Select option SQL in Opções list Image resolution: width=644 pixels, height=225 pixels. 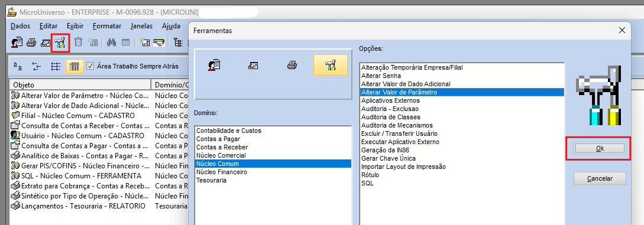[462, 183]
